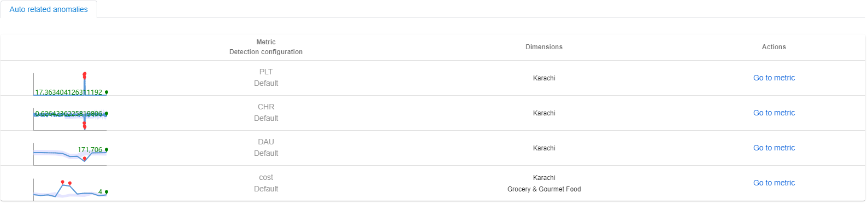Select the Dimensions column header
868x204 pixels.
(x=544, y=47)
